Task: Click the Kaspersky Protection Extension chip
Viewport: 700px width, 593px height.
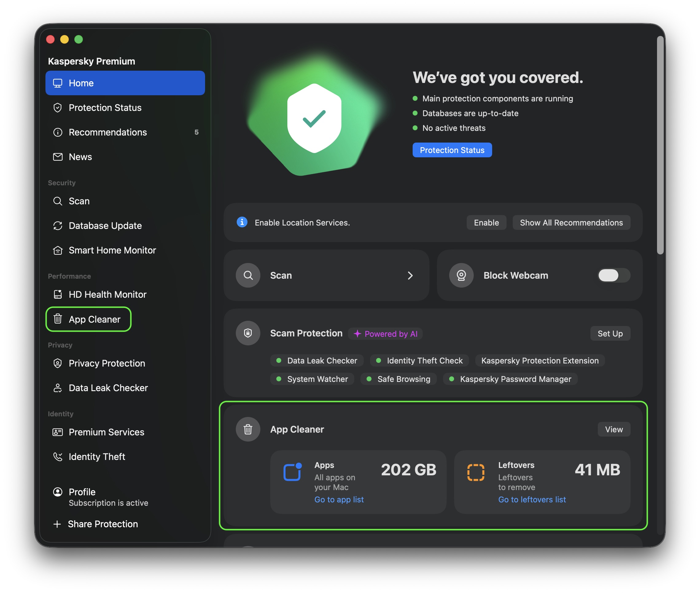Action: (540, 360)
